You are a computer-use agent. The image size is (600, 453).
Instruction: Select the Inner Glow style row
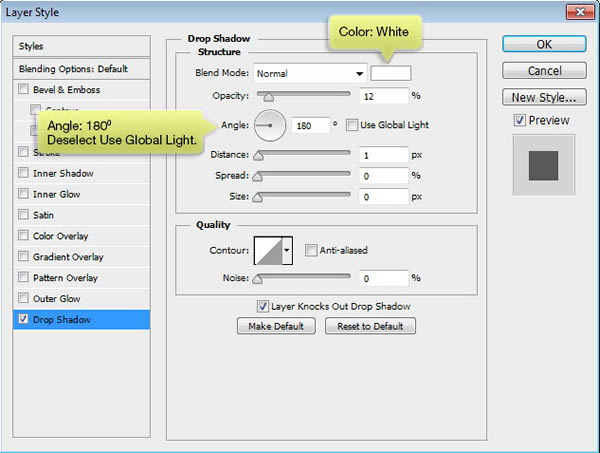pyautogui.click(x=82, y=194)
